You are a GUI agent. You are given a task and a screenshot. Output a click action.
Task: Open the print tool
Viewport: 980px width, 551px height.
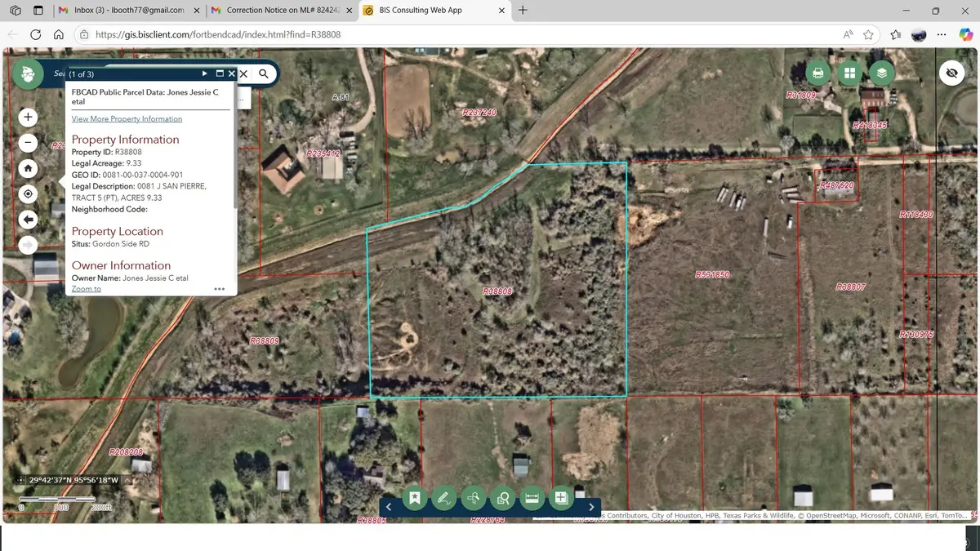pos(817,73)
